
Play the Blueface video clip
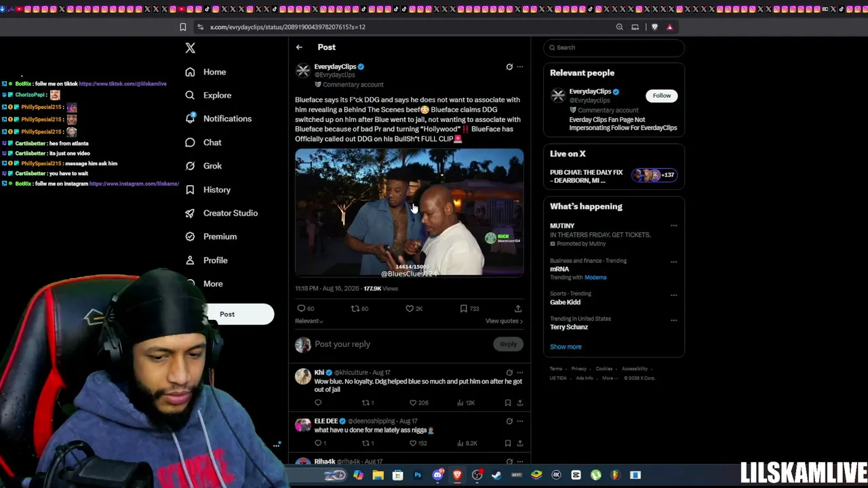(409, 213)
